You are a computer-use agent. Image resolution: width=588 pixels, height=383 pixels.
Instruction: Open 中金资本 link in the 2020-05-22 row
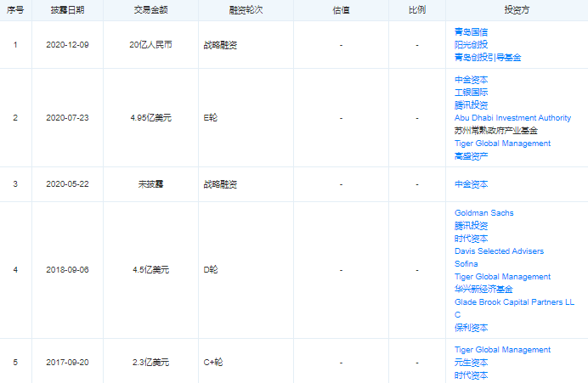point(471,184)
